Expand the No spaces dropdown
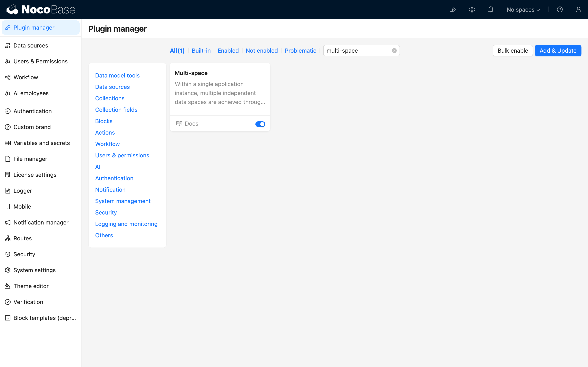The height and width of the screenshot is (367, 588). click(x=523, y=10)
